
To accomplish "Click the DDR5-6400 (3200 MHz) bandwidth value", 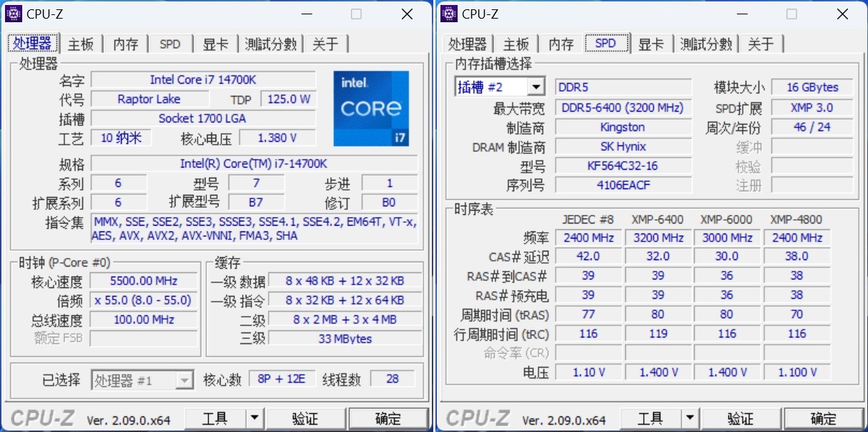I will click(x=623, y=107).
